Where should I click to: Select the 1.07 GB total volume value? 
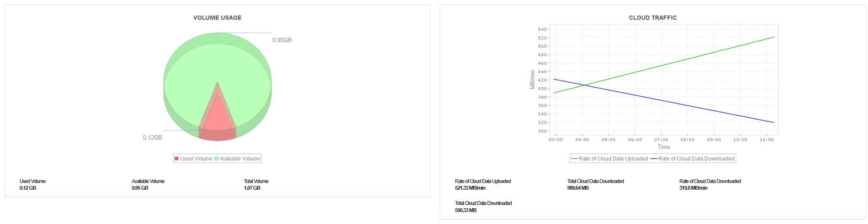click(x=252, y=188)
